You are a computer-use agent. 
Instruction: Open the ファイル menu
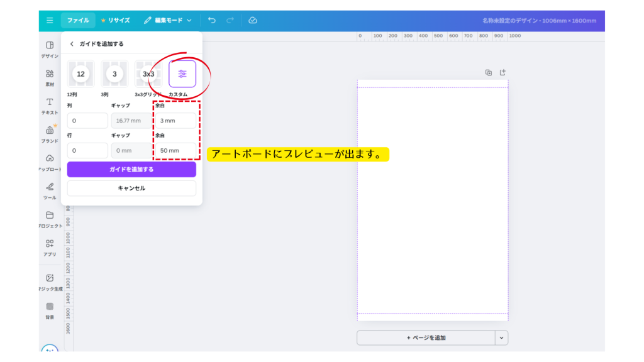click(x=78, y=20)
